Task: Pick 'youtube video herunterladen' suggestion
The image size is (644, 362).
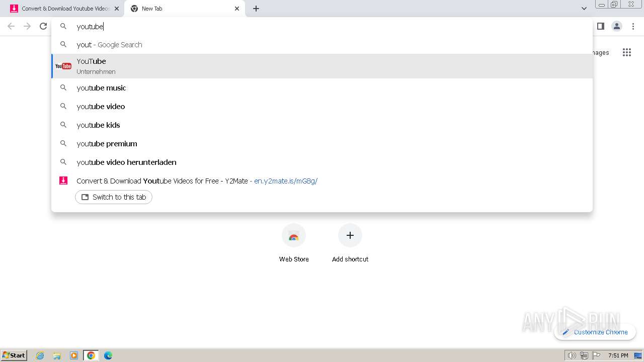Action: pos(322,162)
